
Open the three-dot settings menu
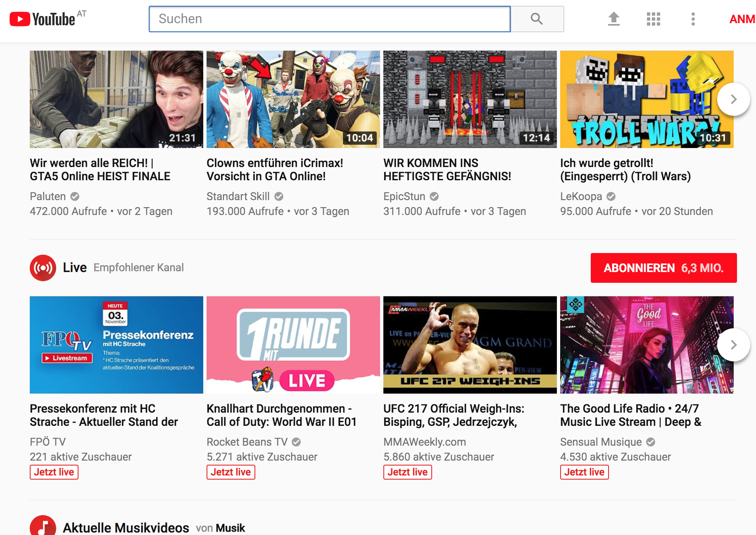pyautogui.click(x=693, y=19)
